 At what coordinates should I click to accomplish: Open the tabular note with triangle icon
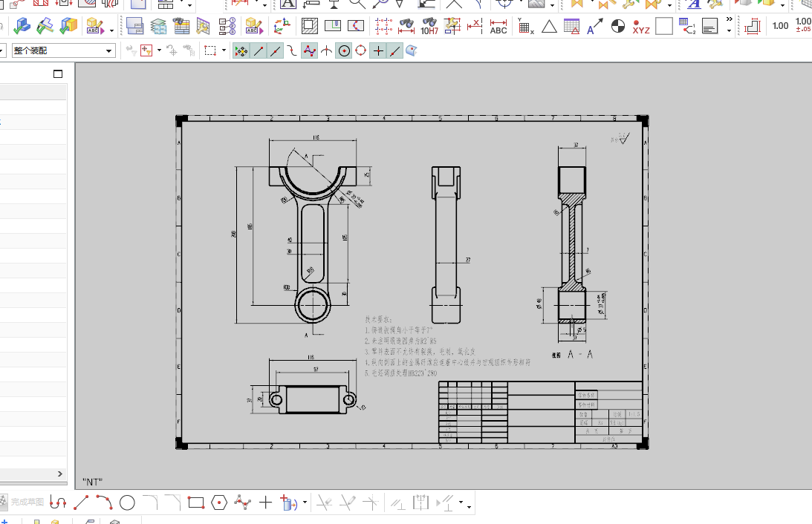click(x=572, y=26)
